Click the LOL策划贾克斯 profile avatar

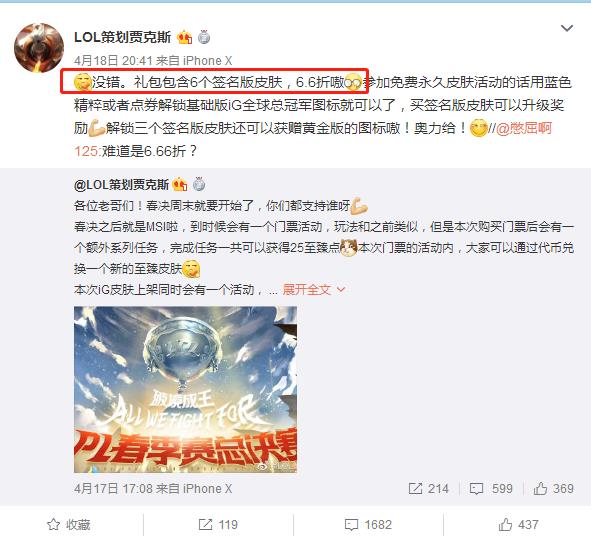pos(39,48)
